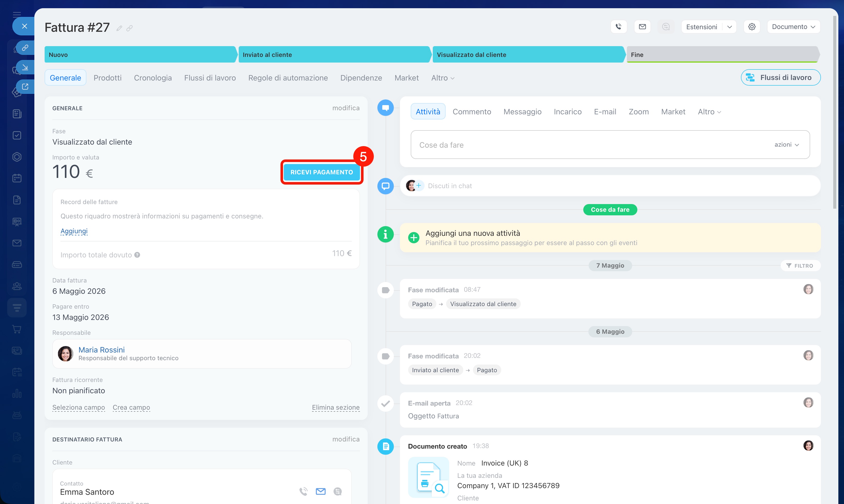Expand the Estensioni dropdown arrow
Viewport: 844px width, 504px height.
point(729,27)
